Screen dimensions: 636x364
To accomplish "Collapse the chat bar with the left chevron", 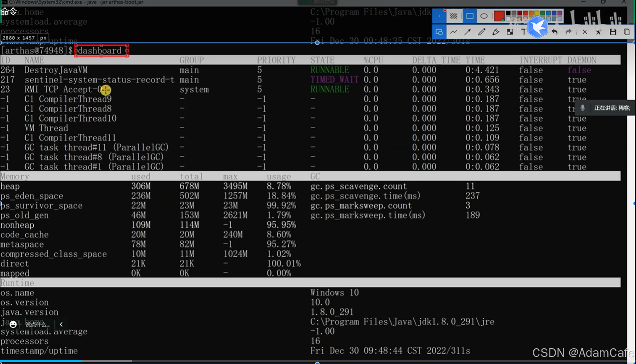I will tap(61, 324).
